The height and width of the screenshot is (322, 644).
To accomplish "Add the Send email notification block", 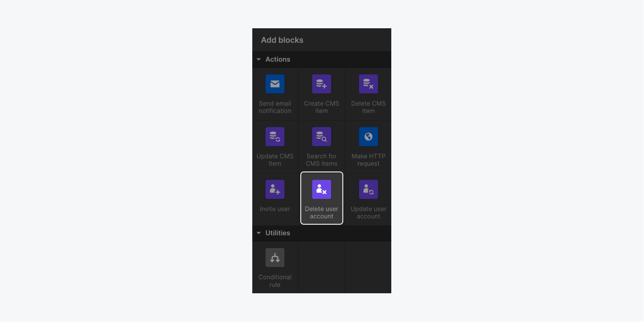I will click(x=275, y=94).
